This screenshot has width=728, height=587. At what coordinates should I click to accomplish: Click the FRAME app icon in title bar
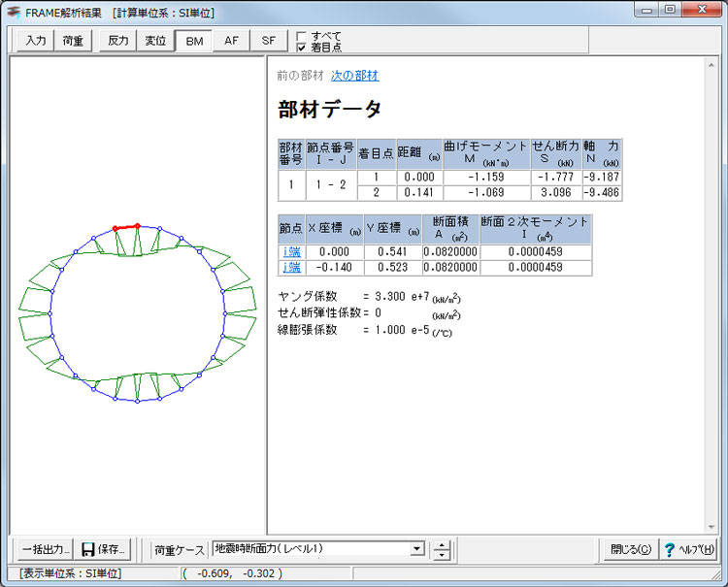(13, 13)
